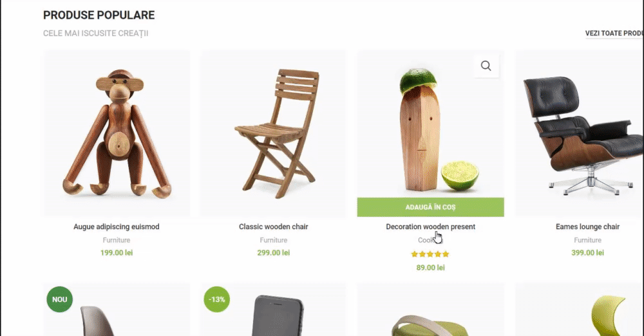This screenshot has width=644, height=336.
Task: Click the 89.00 lei price
Action: [x=430, y=267]
